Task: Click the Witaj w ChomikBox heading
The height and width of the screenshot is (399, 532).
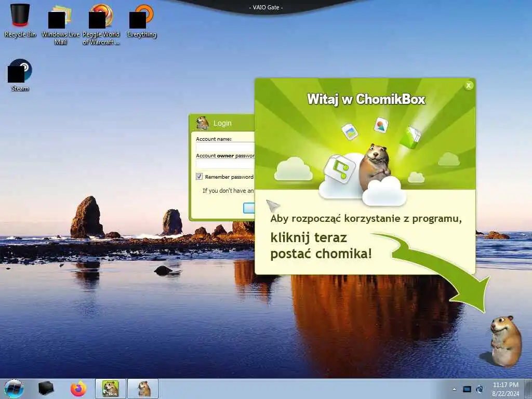Action: click(366, 99)
